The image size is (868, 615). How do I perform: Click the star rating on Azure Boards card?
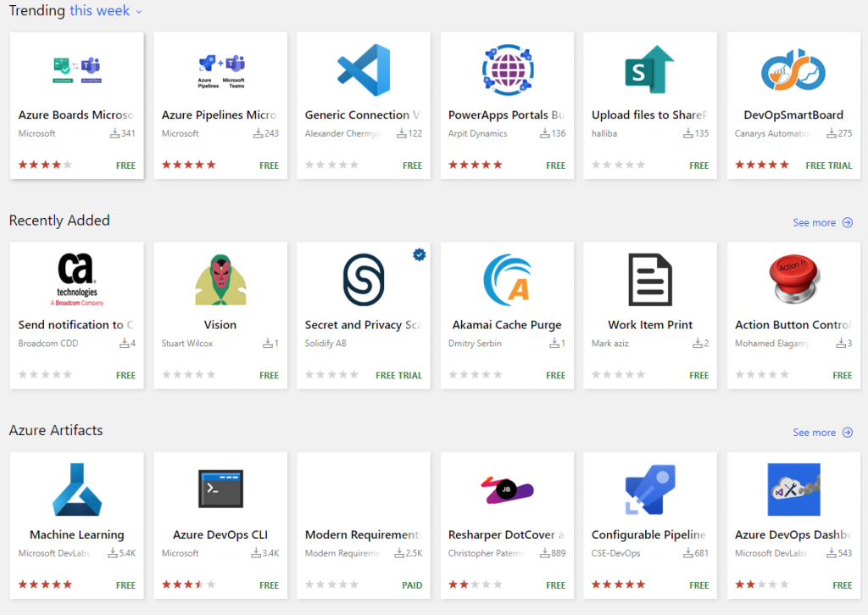(x=45, y=165)
